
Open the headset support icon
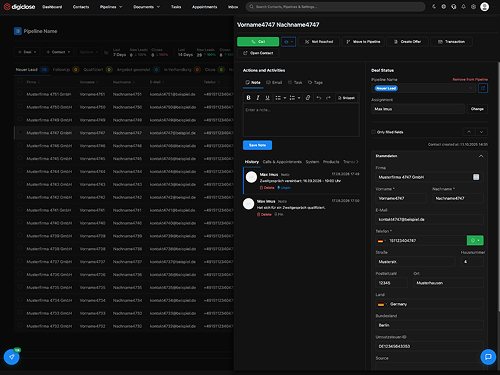coord(454,7)
